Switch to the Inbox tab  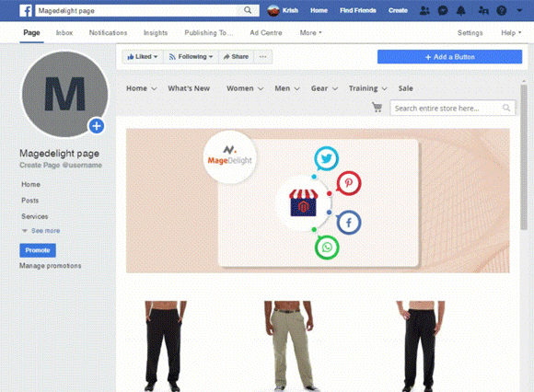(x=64, y=33)
